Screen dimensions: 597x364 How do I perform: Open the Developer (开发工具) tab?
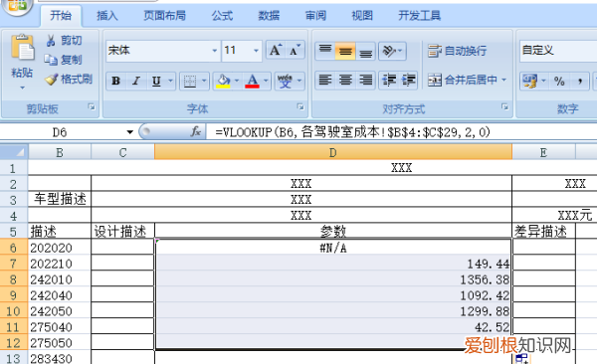click(419, 16)
